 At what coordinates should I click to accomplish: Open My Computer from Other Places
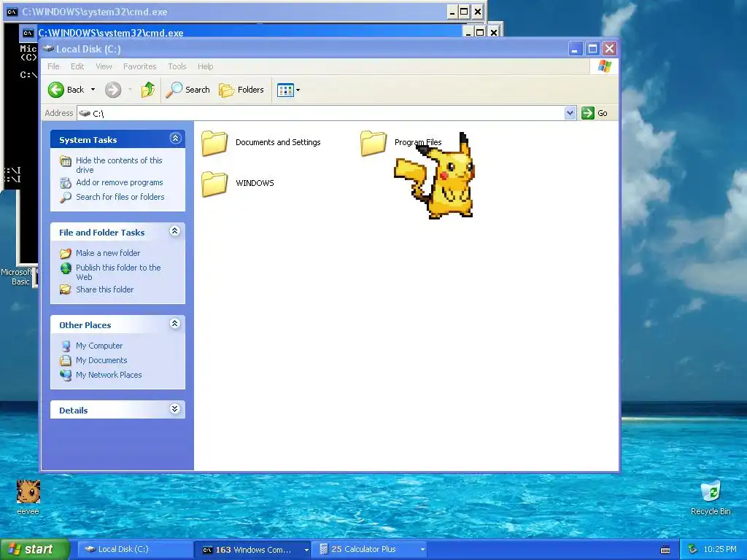coord(99,346)
